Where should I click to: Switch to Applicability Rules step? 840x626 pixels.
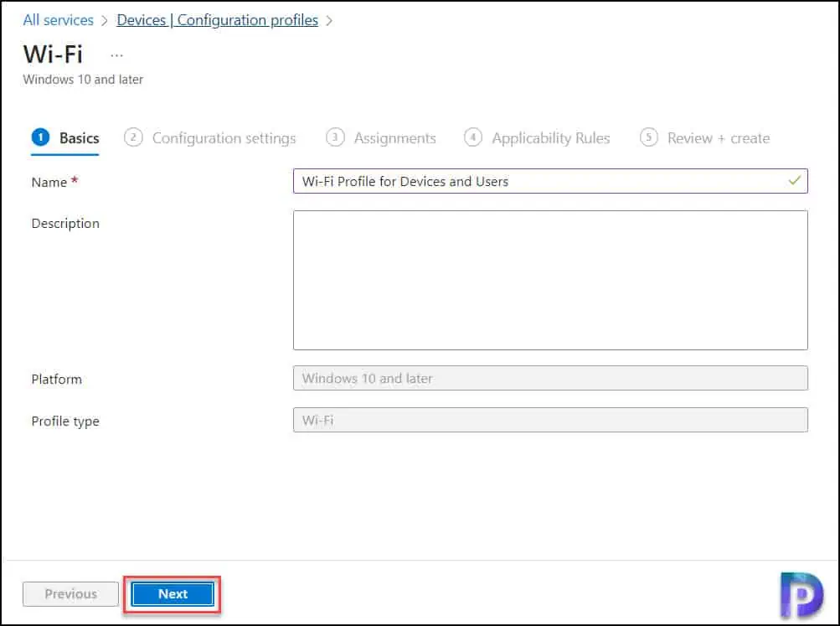(x=537, y=138)
